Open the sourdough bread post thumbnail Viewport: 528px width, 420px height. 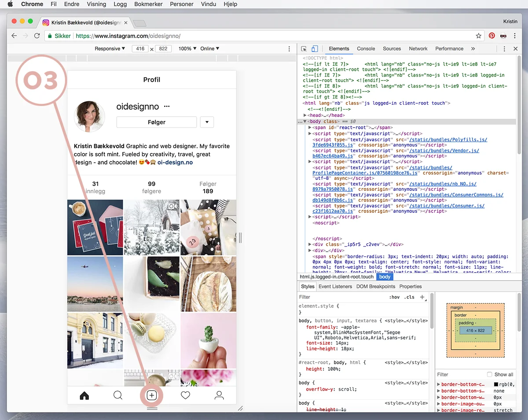point(208,284)
